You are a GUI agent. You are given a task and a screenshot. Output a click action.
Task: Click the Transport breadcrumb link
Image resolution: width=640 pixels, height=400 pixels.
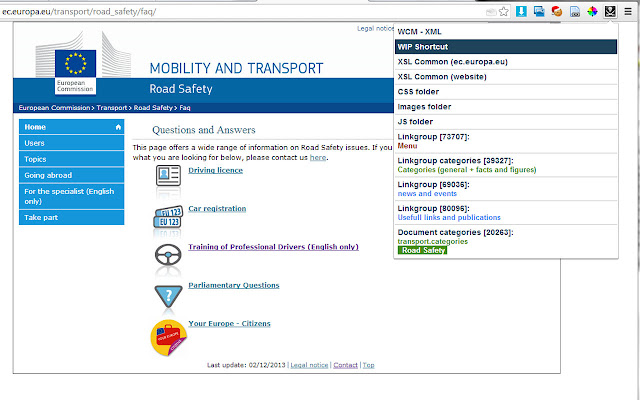click(112, 108)
